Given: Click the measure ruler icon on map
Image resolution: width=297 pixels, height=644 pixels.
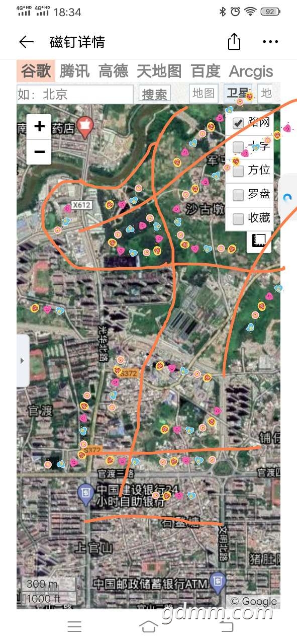Looking at the screenshot, I should click(x=259, y=241).
